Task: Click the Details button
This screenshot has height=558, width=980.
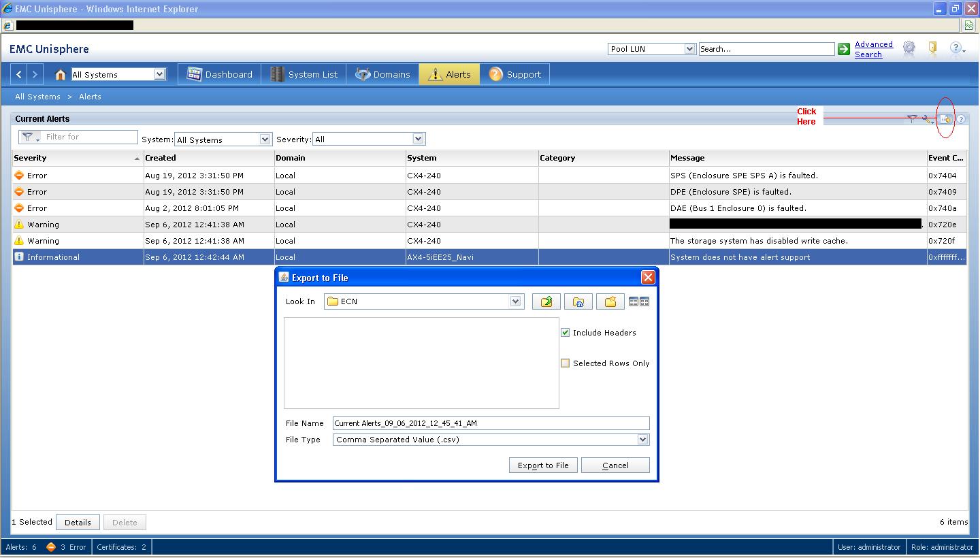Action: pos(78,523)
